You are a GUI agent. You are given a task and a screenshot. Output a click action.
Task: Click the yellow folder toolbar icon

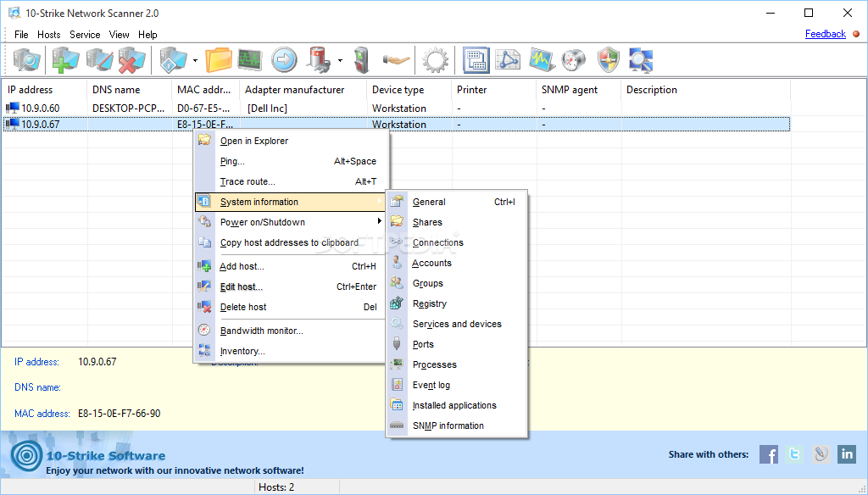pos(219,60)
